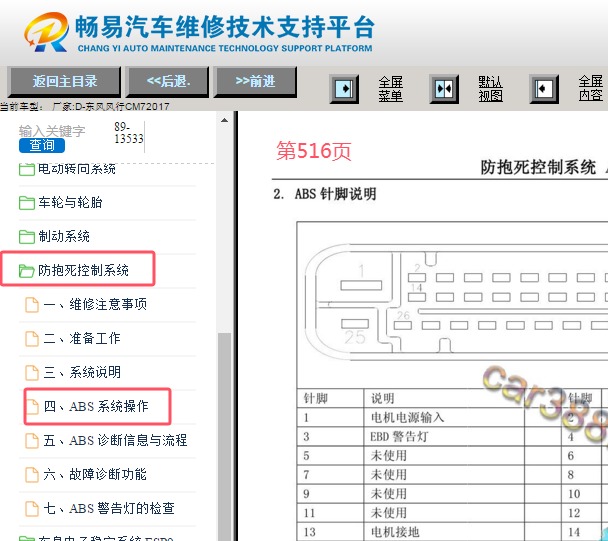Click pin 1 in connector diagram

point(361,285)
